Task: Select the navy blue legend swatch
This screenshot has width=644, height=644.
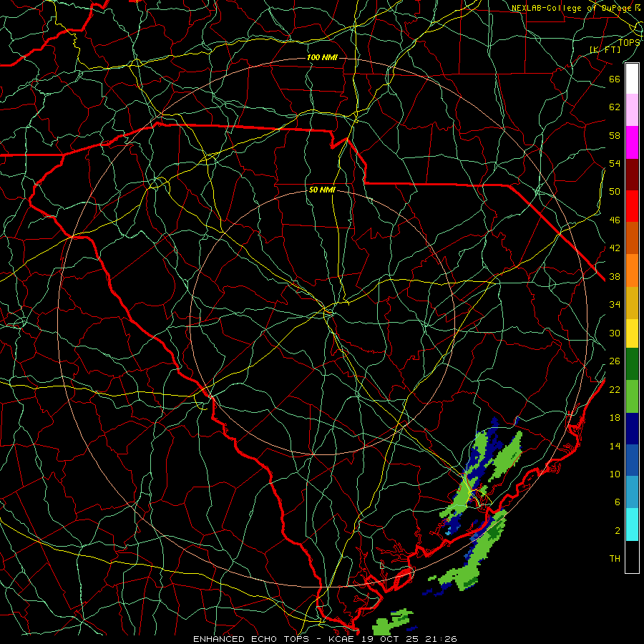Action: (632, 429)
